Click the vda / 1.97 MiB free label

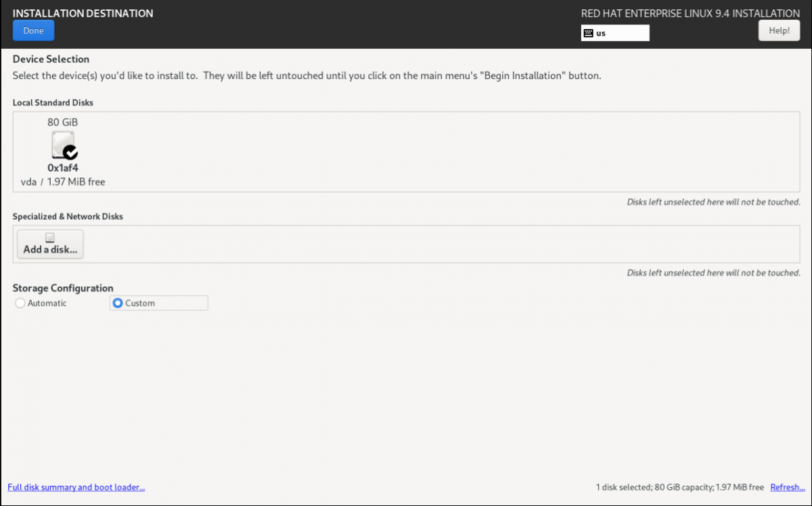[63, 182]
